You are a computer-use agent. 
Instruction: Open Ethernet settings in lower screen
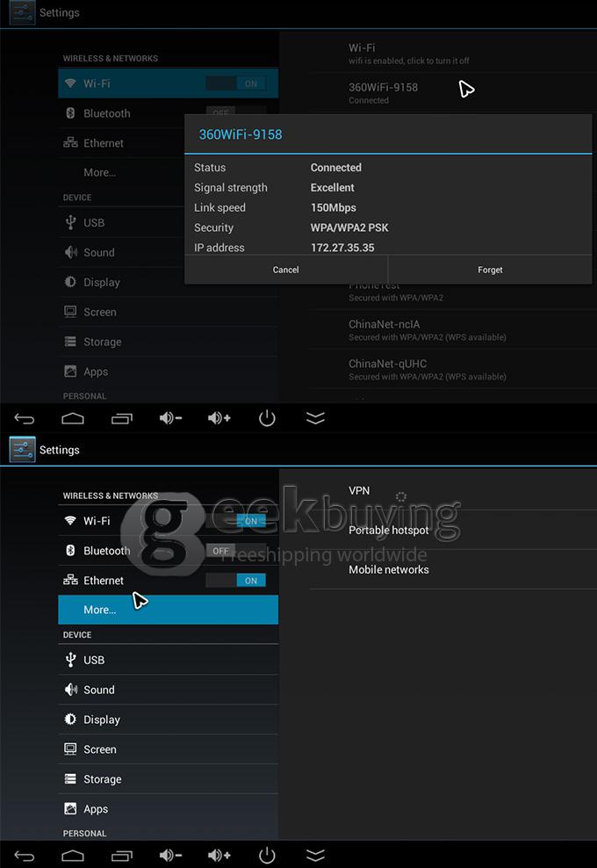[x=169, y=580]
